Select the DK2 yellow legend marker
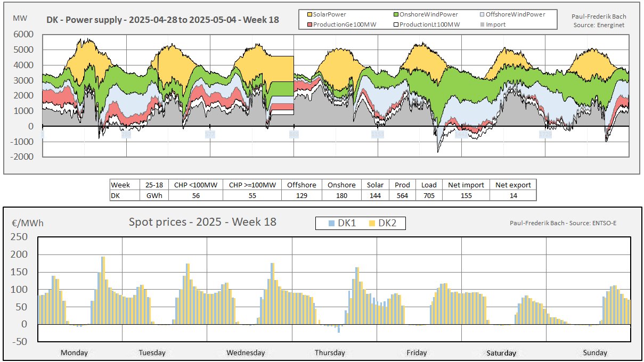This screenshot has width=644, height=362. tap(372, 223)
